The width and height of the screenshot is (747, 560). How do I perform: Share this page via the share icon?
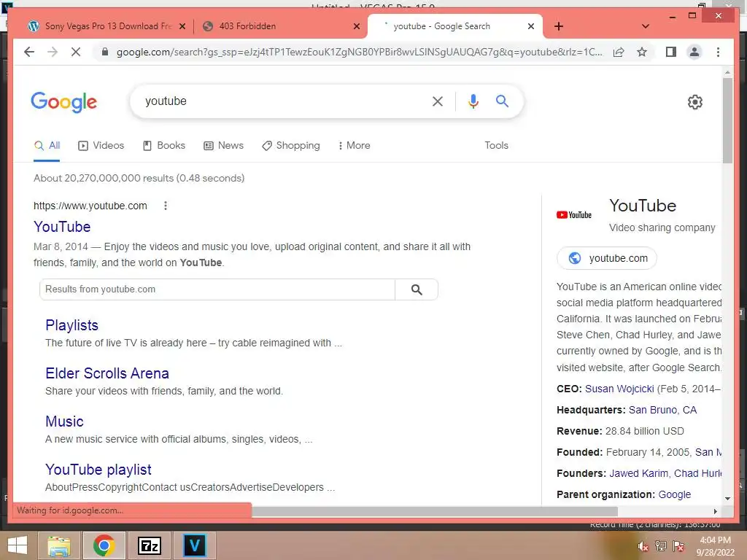click(x=619, y=52)
